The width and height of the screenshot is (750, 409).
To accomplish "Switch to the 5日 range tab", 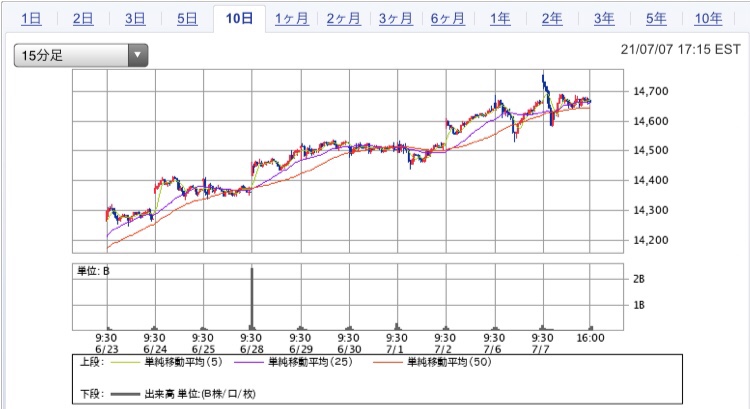I will (x=187, y=19).
